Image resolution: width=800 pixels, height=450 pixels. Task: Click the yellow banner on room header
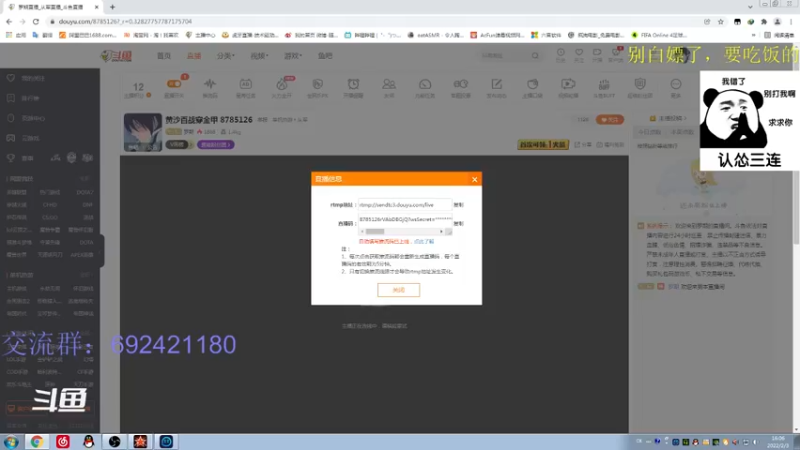[543, 144]
